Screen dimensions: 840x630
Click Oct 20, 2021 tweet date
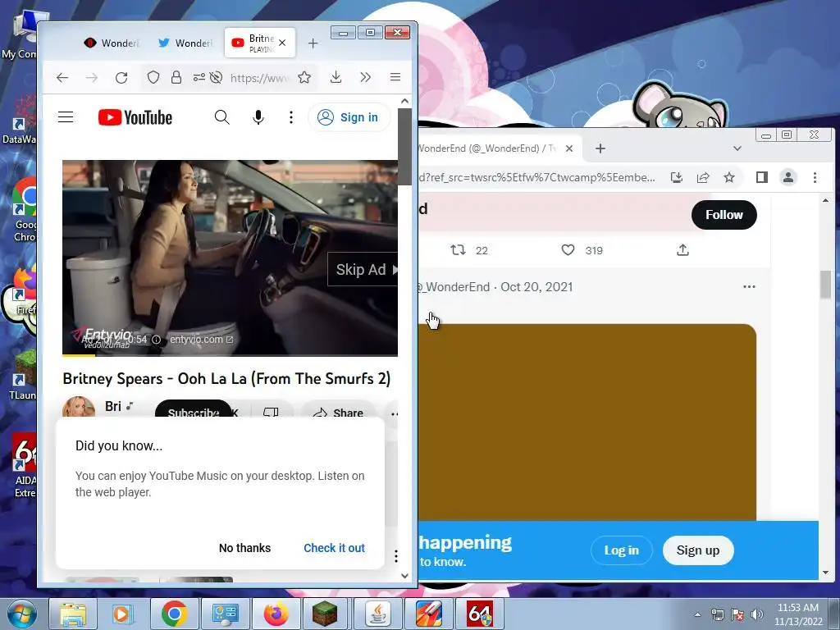pos(536,287)
